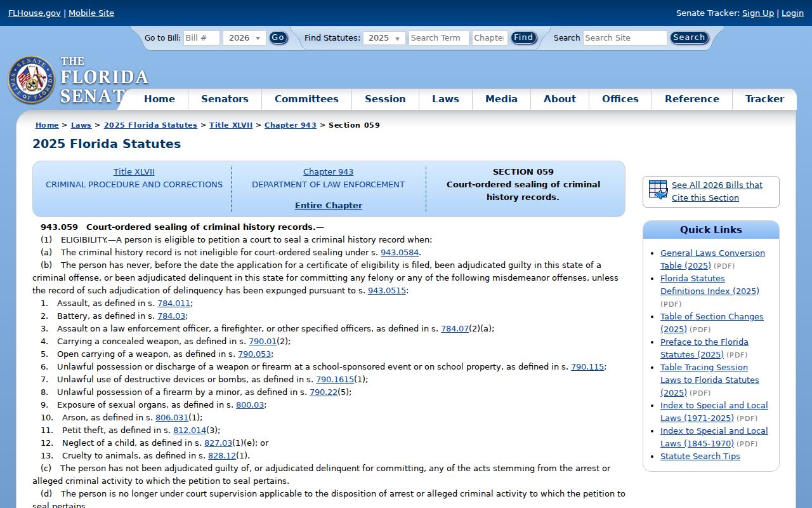Click the bills table icon beside See All 2026 Bills
The image size is (812, 508).
click(x=658, y=190)
